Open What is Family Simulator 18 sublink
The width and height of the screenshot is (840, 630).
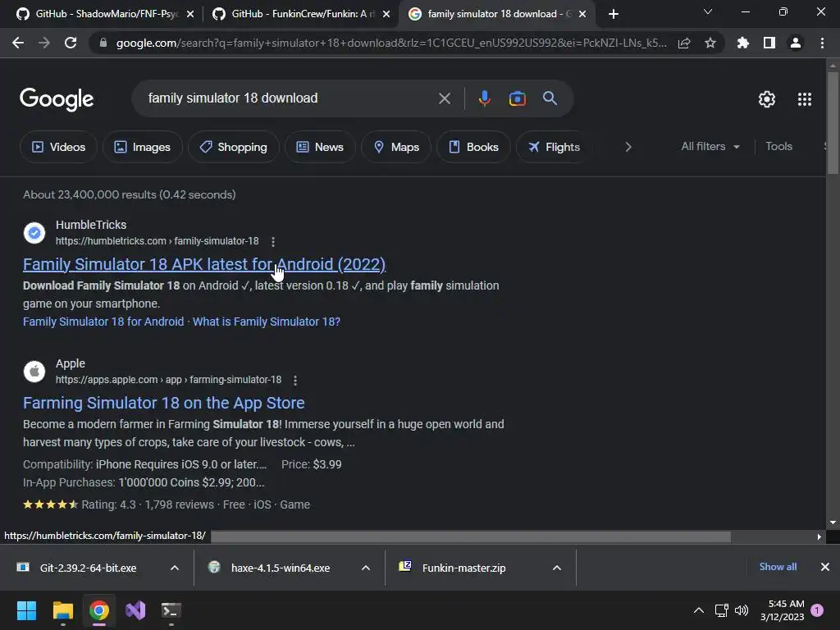click(267, 322)
